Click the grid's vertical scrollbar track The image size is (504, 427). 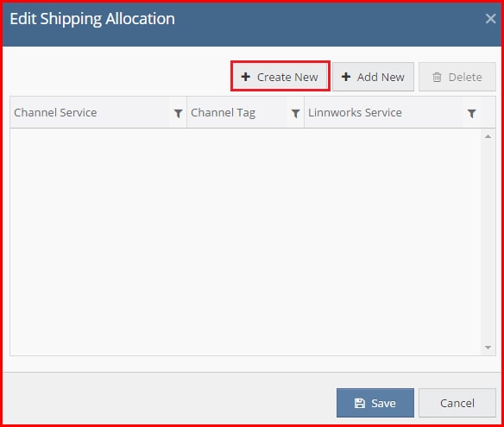[488, 242]
